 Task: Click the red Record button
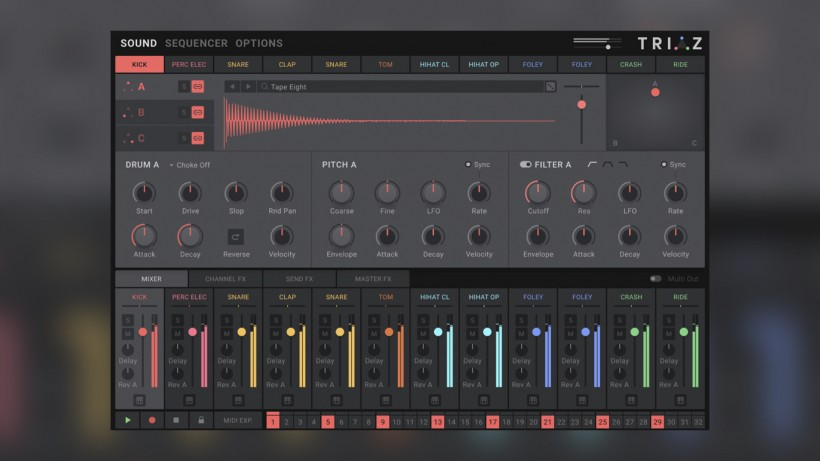click(x=152, y=421)
